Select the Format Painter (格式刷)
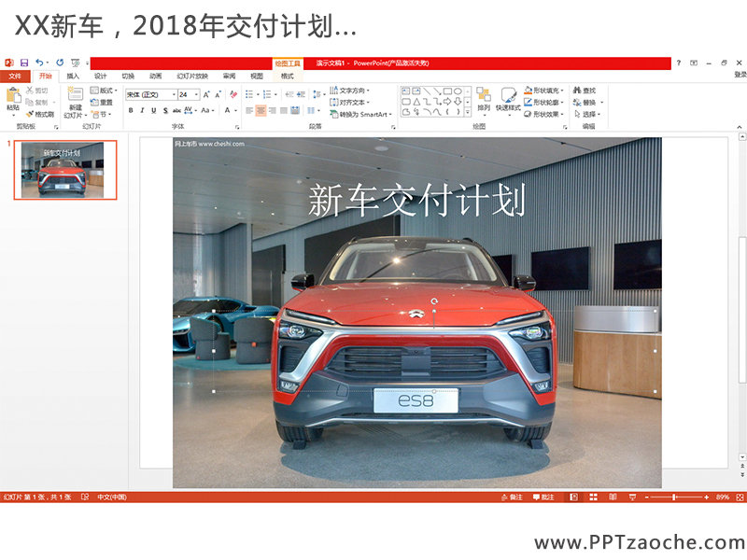Image resolution: width=747 pixels, height=560 pixels. 40,114
